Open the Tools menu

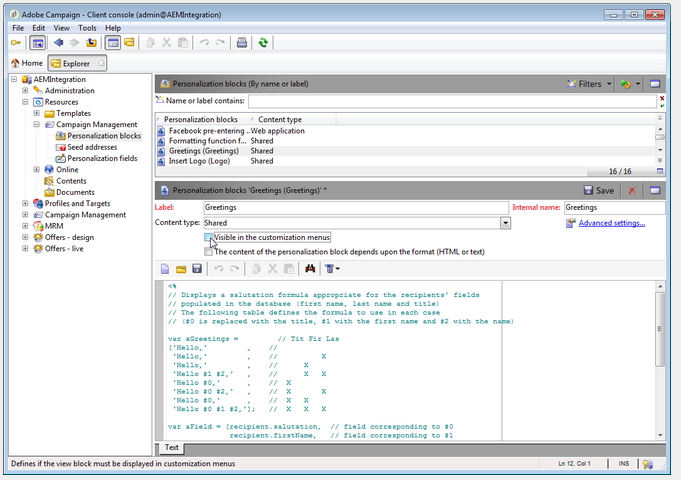click(x=87, y=28)
